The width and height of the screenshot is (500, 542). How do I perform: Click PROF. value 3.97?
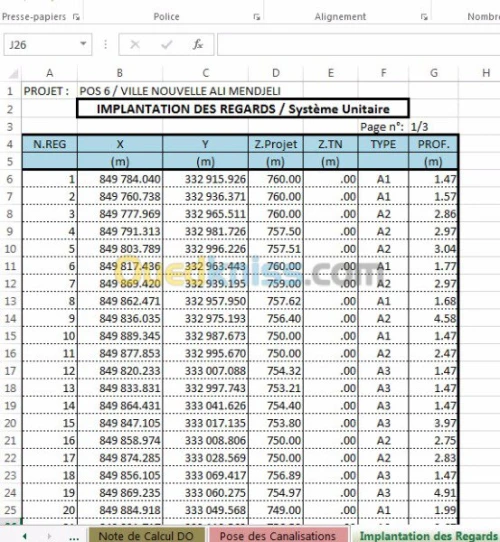tap(434, 423)
